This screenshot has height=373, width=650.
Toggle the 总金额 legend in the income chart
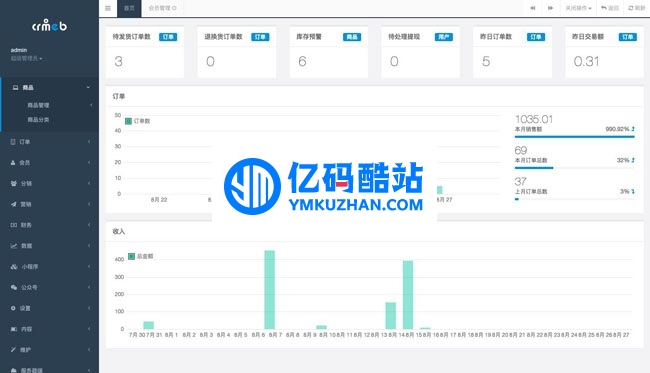pyautogui.click(x=141, y=256)
